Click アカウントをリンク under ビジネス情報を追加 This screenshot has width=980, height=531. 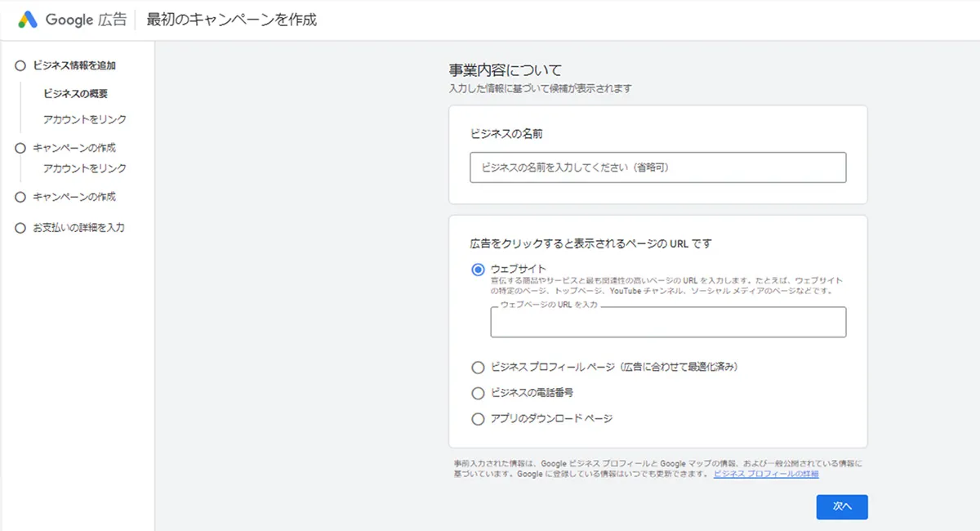[x=85, y=119]
